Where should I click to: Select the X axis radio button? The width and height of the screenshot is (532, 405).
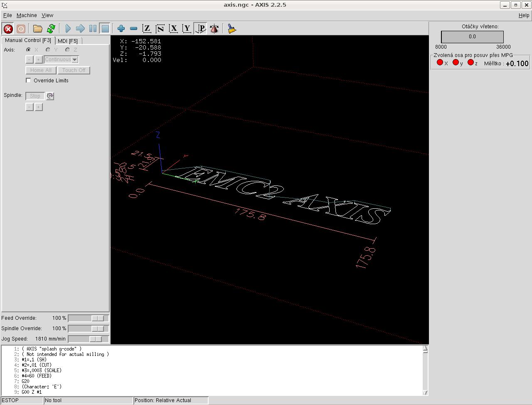coord(28,50)
